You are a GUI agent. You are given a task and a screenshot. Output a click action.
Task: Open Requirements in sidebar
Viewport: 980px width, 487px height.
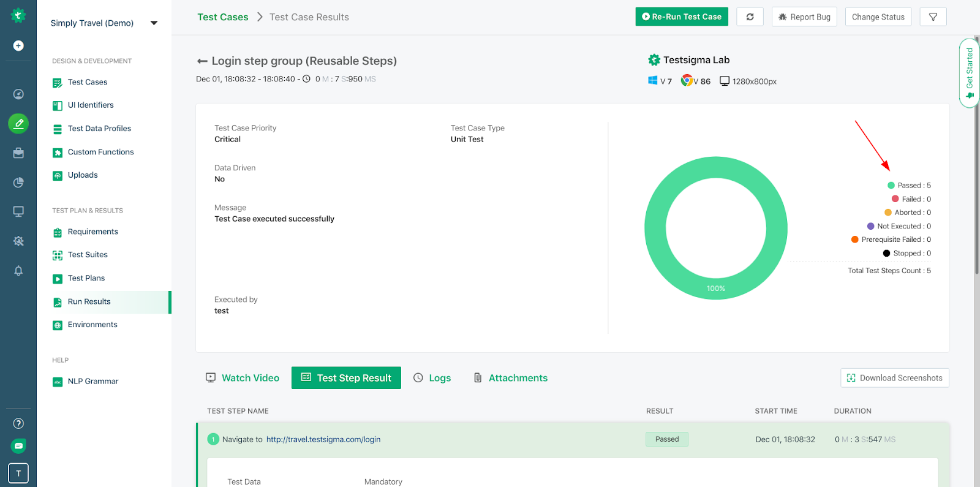point(92,232)
